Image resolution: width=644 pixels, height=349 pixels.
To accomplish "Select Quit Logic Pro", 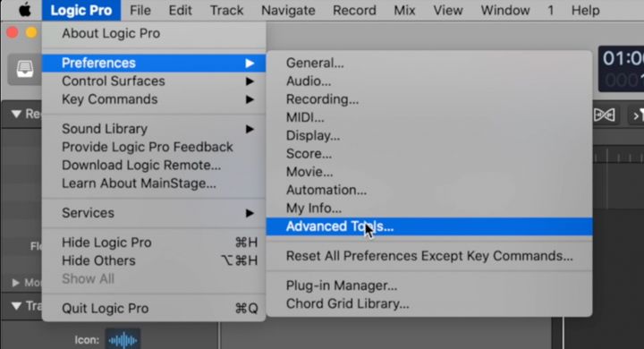I will [154, 309].
